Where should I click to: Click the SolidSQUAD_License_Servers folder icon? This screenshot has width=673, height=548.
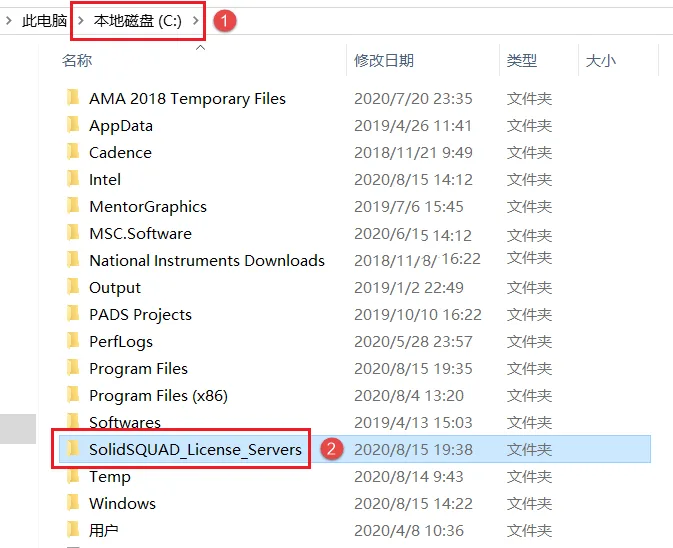[x=73, y=449]
